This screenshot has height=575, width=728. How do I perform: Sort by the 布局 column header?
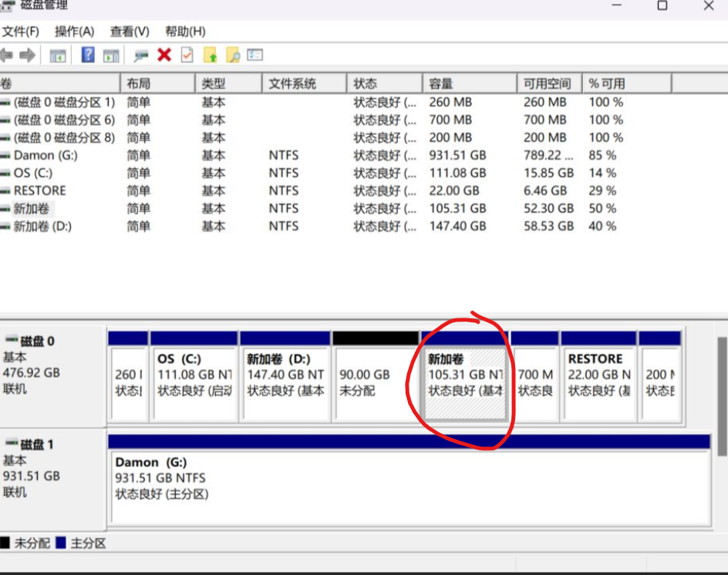[158, 83]
